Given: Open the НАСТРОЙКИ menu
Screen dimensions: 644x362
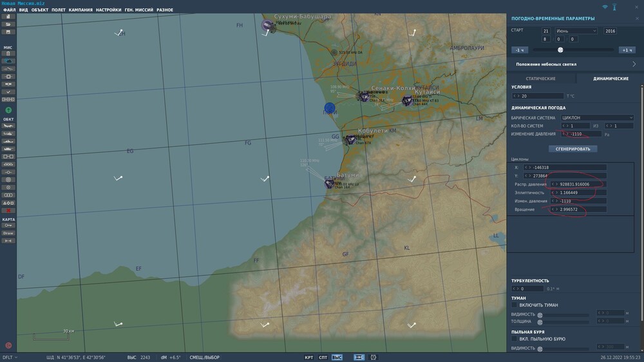Looking at the screenshot, I should [108, 10].
